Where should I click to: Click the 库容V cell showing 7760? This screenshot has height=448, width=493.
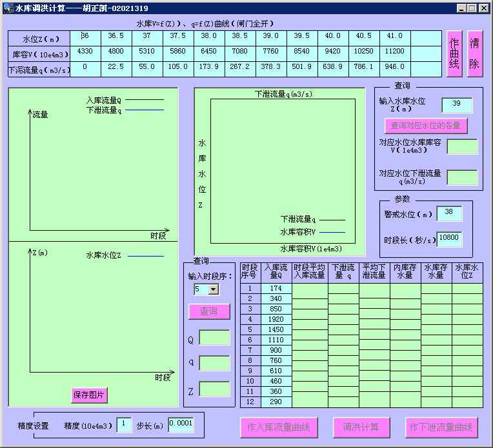[270, 53]
